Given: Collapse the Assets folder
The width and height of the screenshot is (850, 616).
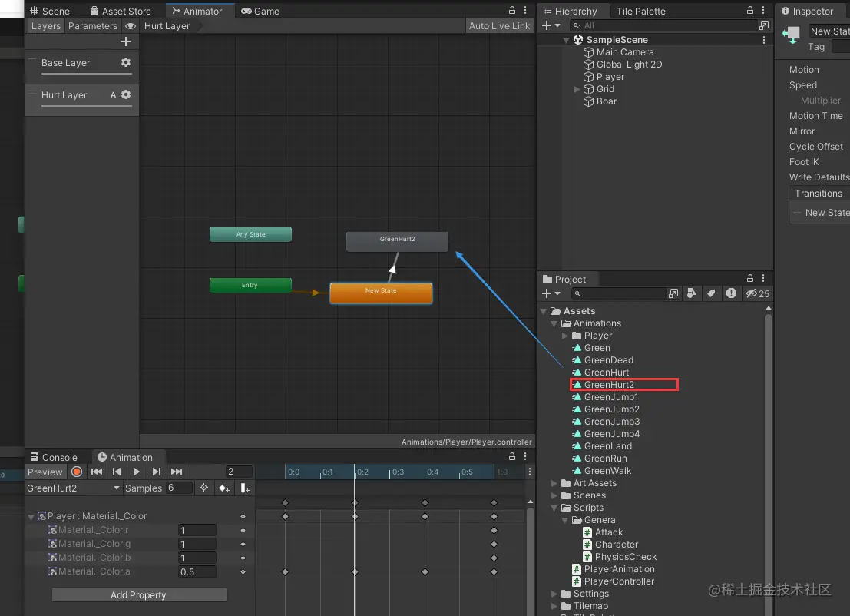Looking at the screenshot, I should 543,311.
